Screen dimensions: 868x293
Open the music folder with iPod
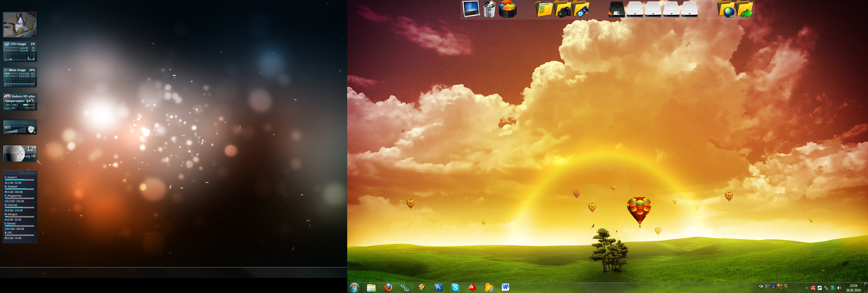coord(581,9)
